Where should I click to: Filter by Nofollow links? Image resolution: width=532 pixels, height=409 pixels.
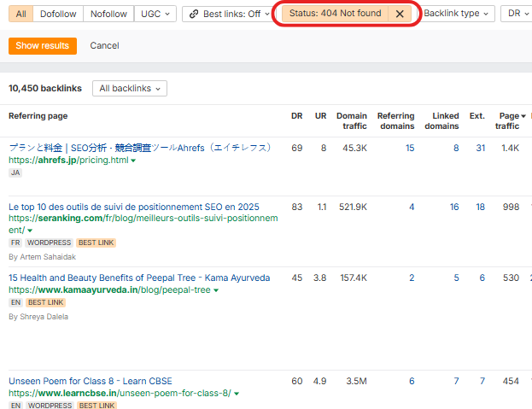tap(108, 14)
